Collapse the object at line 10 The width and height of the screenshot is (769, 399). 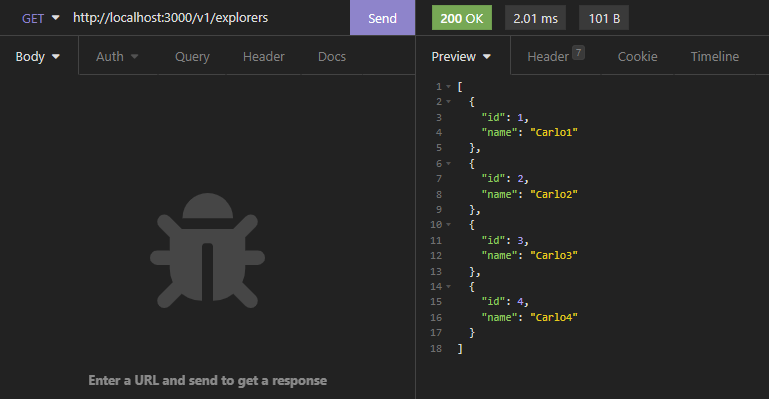(448, 225)
